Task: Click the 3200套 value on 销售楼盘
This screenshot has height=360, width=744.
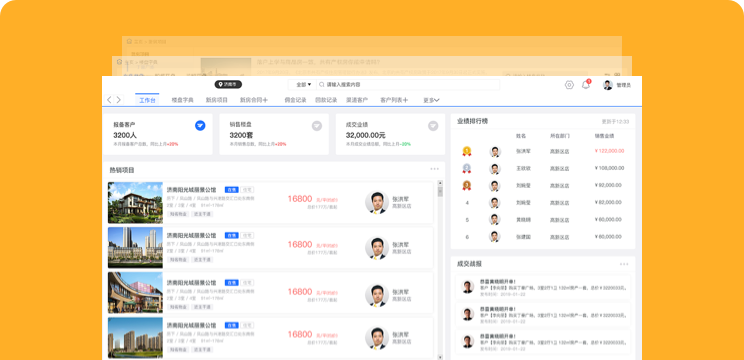Action: pos(242,135)
